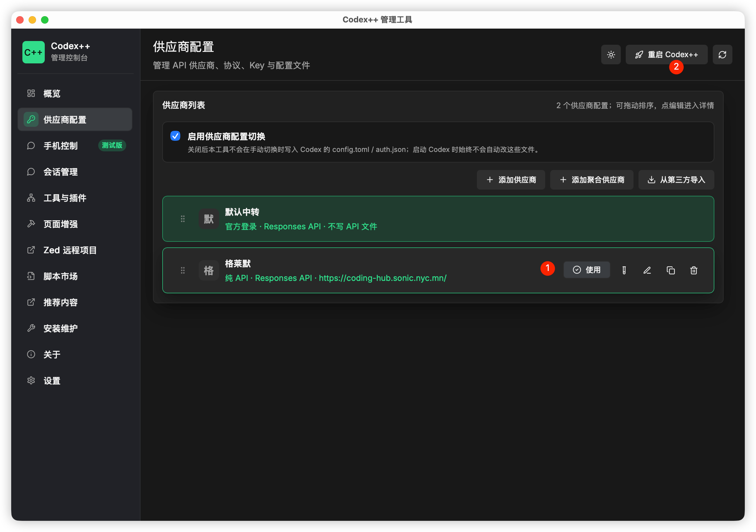Click the refresh icon in the header
Viewport: 756px width, 532px height.
722,55
